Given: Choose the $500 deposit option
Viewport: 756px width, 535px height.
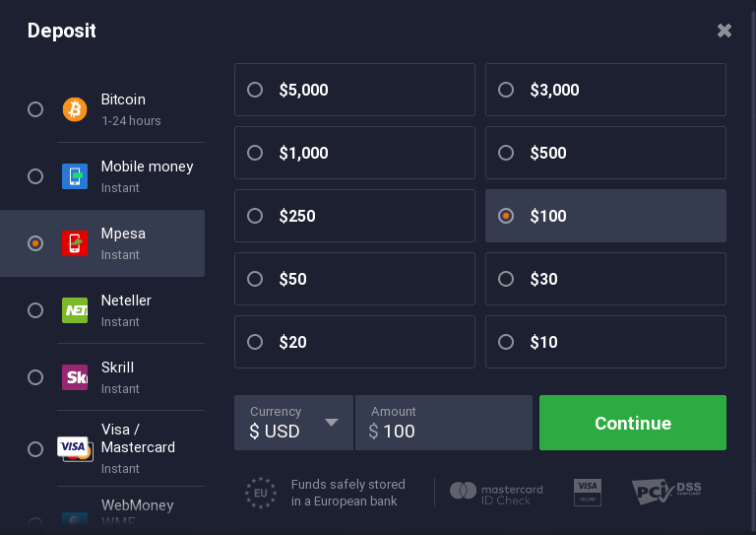Looking at the screenshot, I should [506, 153].
